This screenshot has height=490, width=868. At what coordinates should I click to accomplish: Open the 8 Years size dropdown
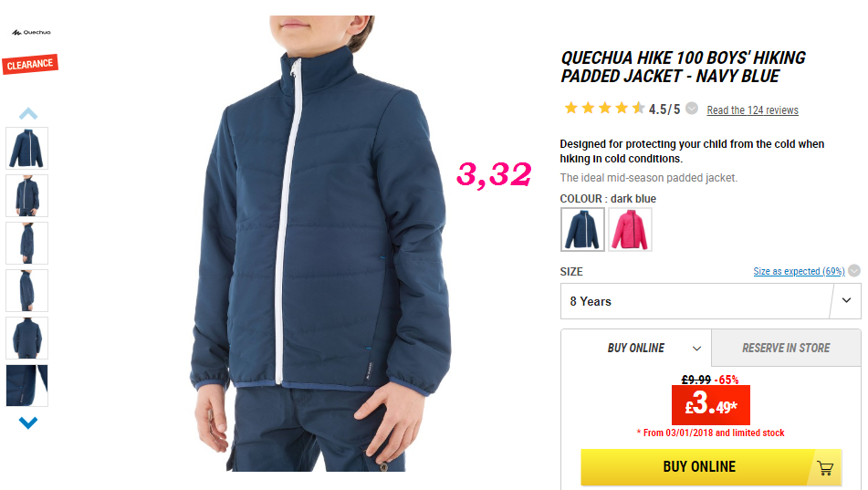[x=711, y=301]
